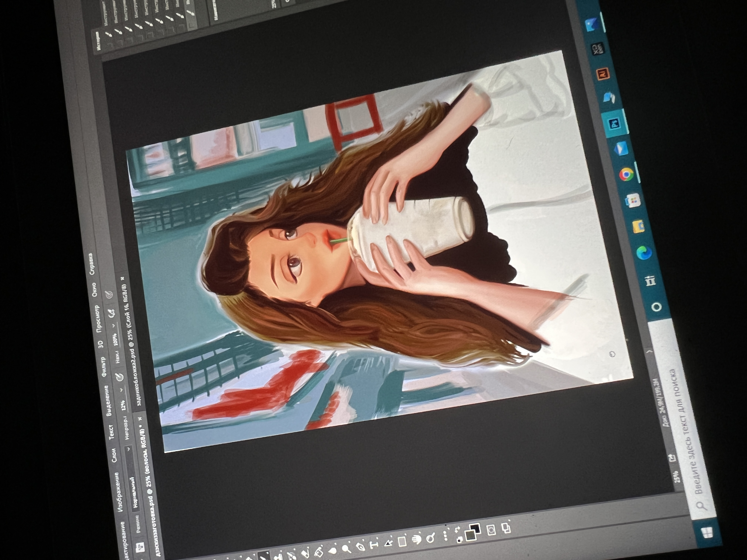The height and width of the screenshot is (560, 747).
Task: Select the History Brush tool
Action: point(291,556)
